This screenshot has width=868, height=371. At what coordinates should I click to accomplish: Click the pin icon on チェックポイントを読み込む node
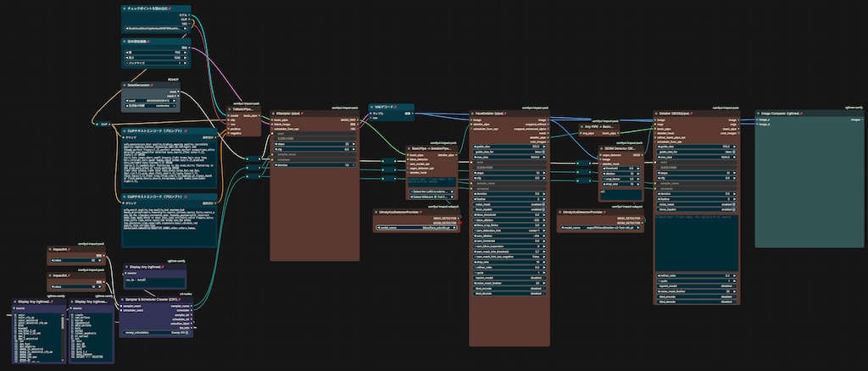tap(170, 8)
